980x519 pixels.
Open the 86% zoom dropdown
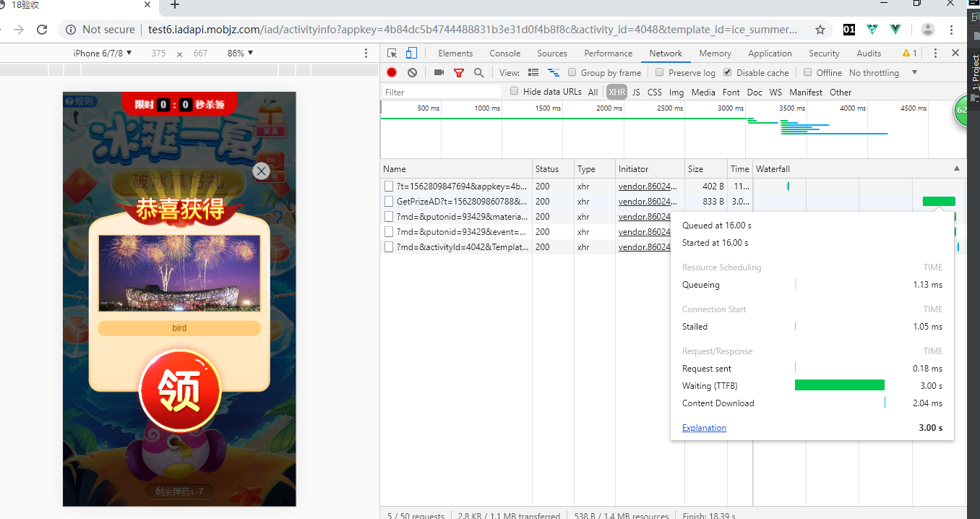tap(240, 53)
